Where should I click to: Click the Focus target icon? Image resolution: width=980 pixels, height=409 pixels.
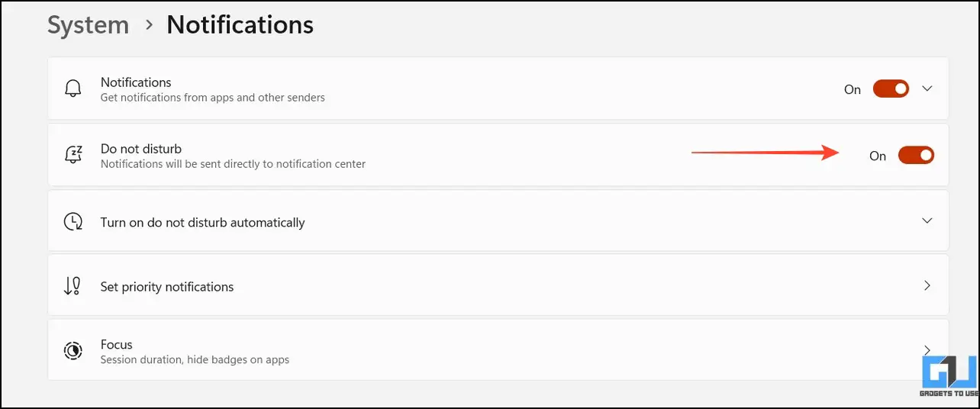(x=73, y=351)
